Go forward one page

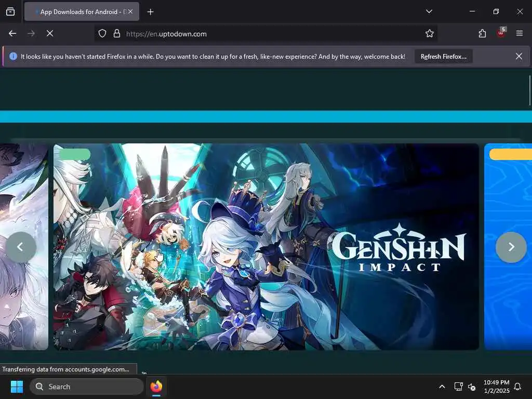click(x=31, y=33)
